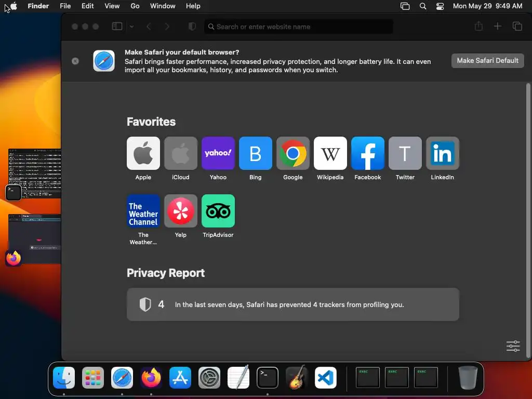
Task: Open the Google favorite tile
Action: click(293, 153)
